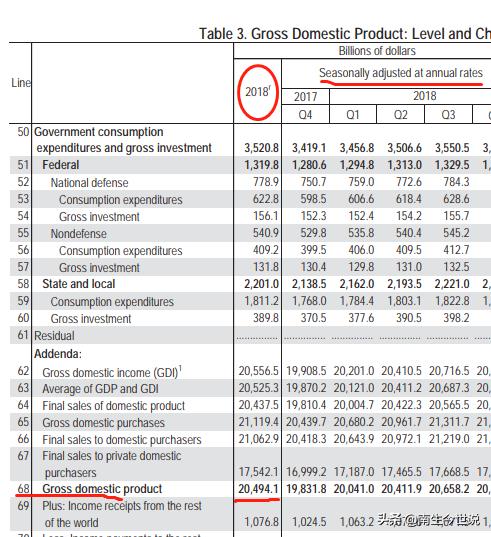
Task: Select 'Government consumption' row label
Action: point(99,132)
